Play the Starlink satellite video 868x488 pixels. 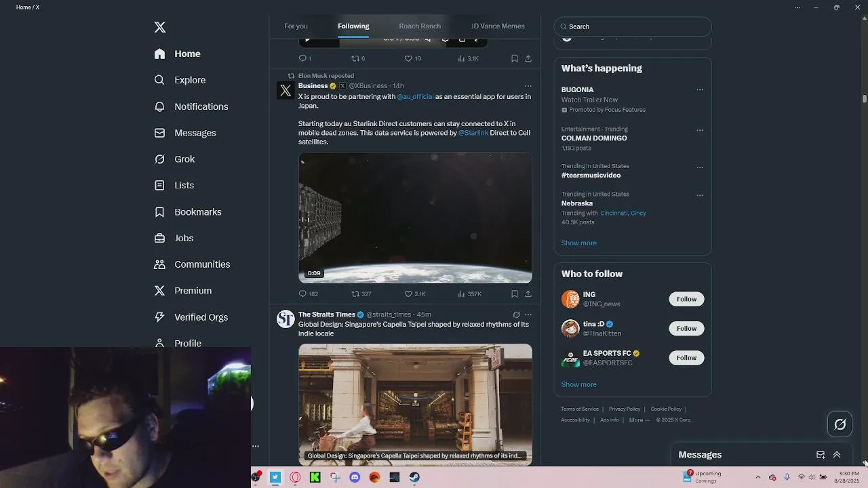pyautogui.click(x=415, y=218)
